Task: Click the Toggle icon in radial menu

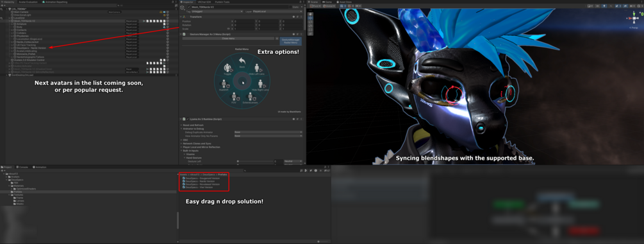Action: [227, 69]
